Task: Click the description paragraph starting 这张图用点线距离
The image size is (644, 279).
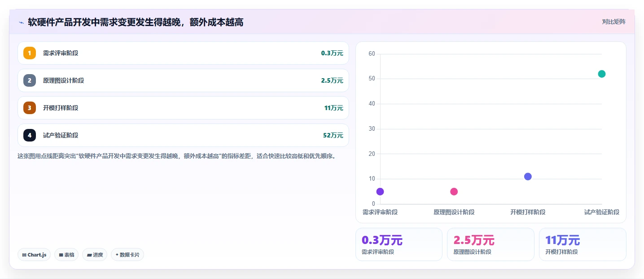Action: [x=176, y=156]
